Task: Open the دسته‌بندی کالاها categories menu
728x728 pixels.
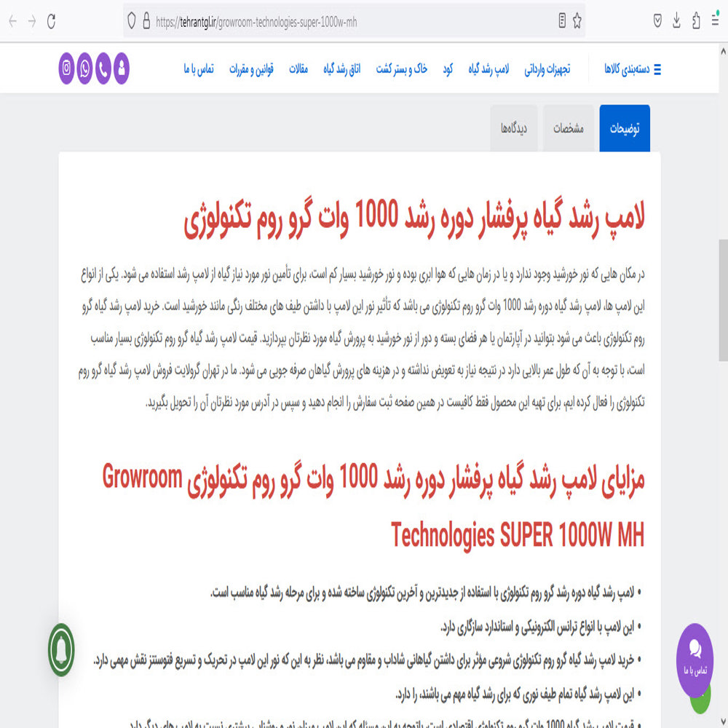Action: pos(632,70)
